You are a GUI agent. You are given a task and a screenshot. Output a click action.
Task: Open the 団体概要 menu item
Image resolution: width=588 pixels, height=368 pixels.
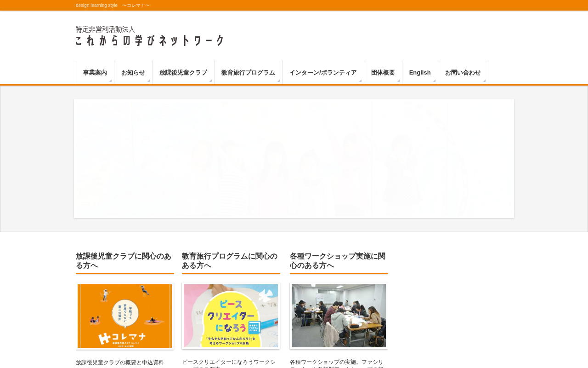pyautogui.click(x=383, y=73)
